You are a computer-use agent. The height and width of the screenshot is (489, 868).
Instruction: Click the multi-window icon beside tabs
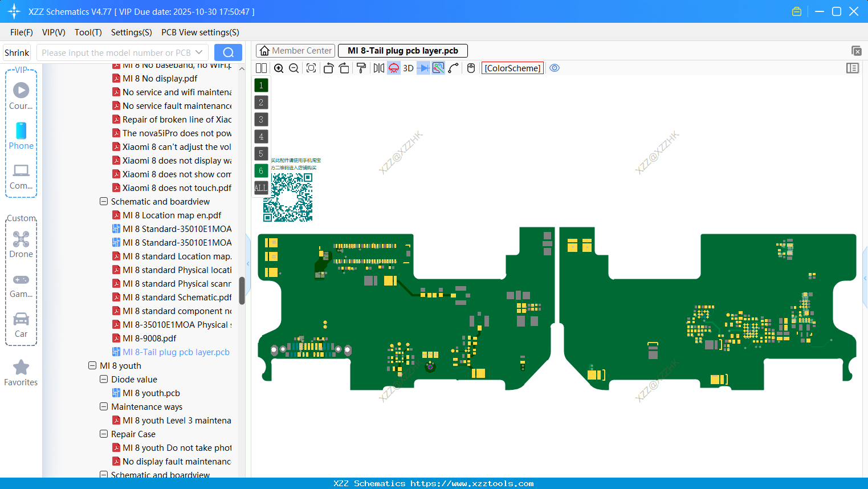pos(856,51)
